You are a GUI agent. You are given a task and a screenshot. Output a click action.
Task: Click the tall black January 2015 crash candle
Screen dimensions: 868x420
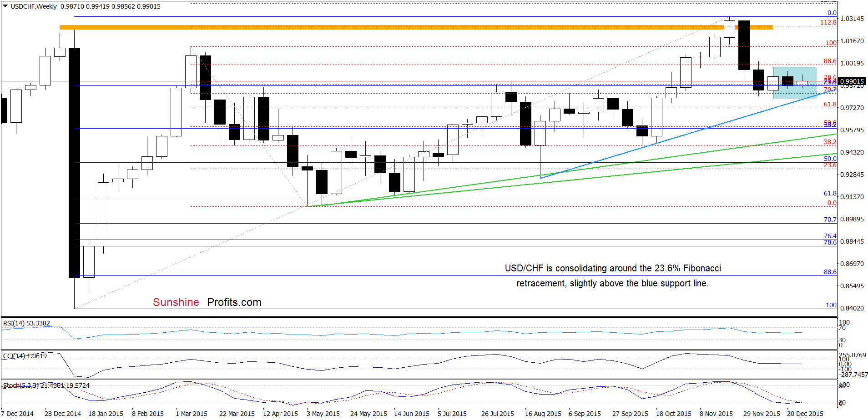[x=74, y=162]
